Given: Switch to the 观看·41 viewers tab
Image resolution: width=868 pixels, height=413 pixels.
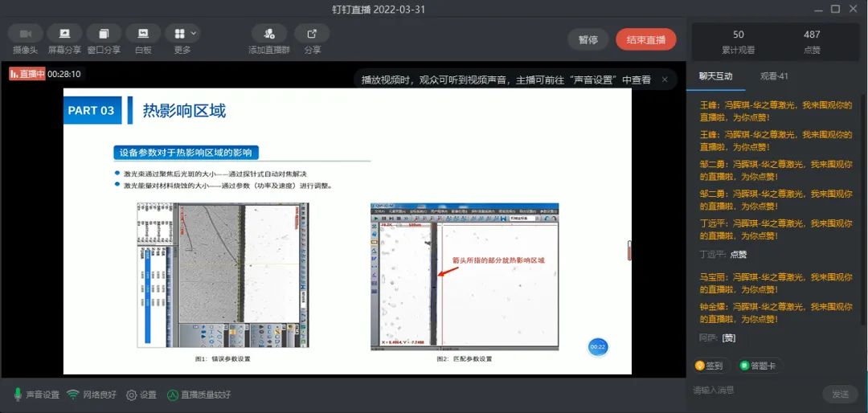Looking at the screenshot, I should tap(774, 76).
